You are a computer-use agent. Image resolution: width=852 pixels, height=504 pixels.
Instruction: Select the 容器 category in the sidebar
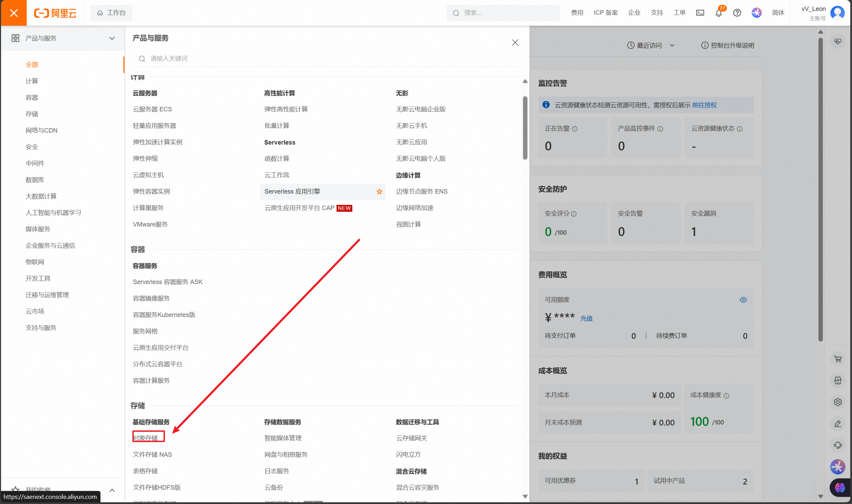pyautogui.click(x=32, y=97)
